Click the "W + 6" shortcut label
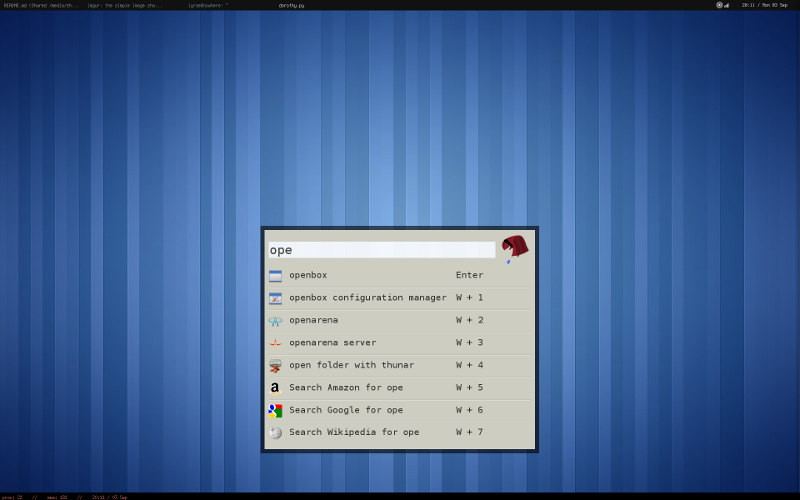Screen dimensions: 800x500 (469, 410)
